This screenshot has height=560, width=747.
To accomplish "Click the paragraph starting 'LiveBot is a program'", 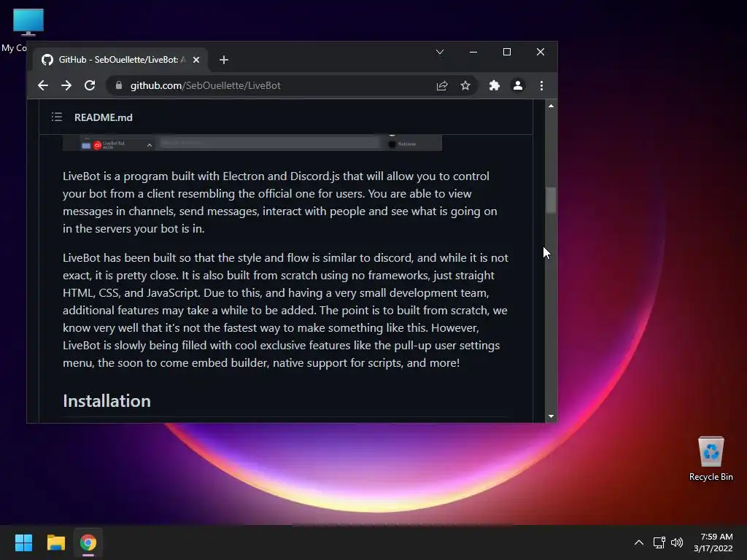I will pos(280,203).
